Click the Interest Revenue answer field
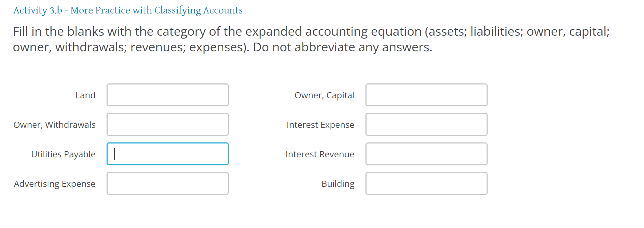Screen dimensions: 644x228 point(426,154)
